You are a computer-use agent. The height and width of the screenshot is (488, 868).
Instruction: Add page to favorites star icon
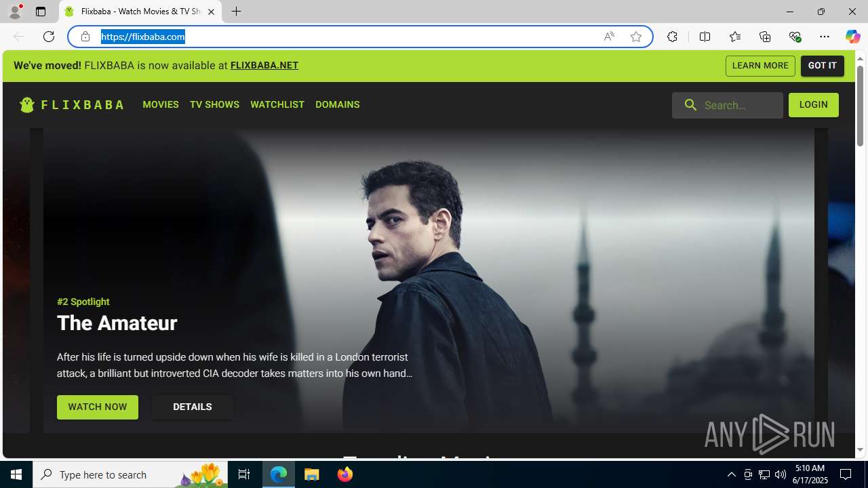pos(636,37)
